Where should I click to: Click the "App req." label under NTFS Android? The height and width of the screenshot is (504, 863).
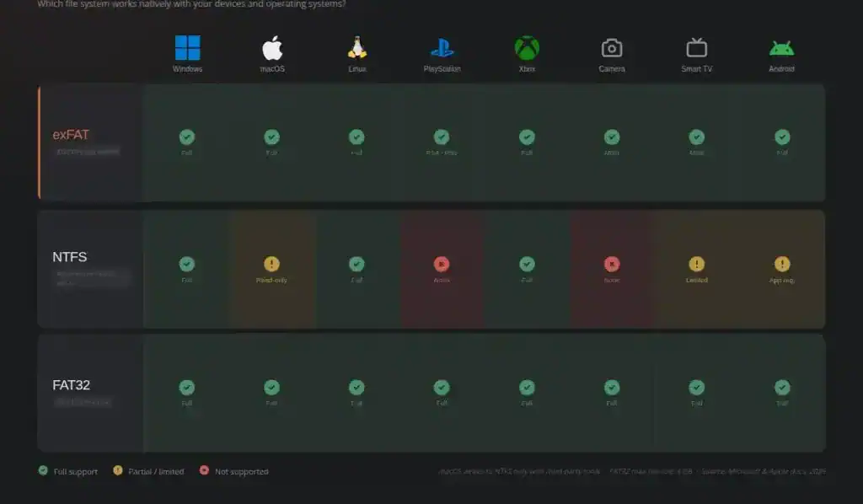[781, 280]
